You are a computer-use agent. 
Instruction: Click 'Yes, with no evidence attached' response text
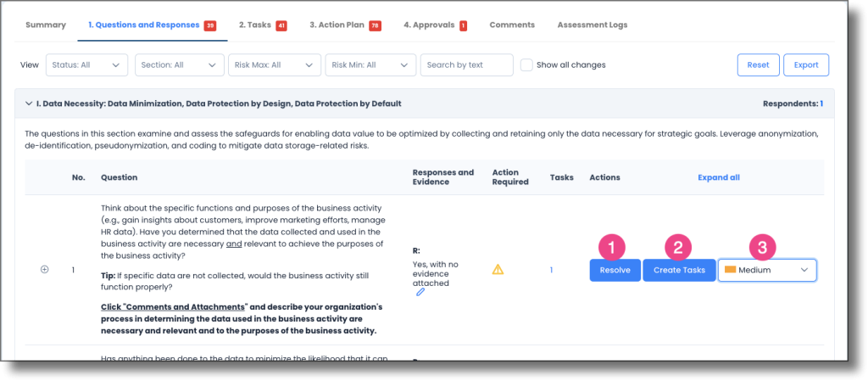435,273
